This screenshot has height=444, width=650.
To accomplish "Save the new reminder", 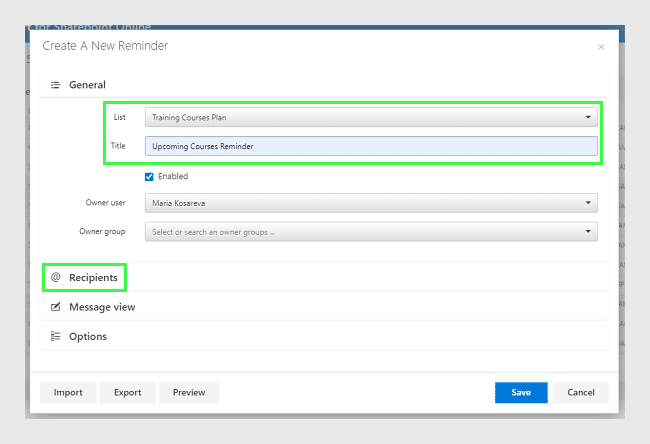I will [521, 392].
